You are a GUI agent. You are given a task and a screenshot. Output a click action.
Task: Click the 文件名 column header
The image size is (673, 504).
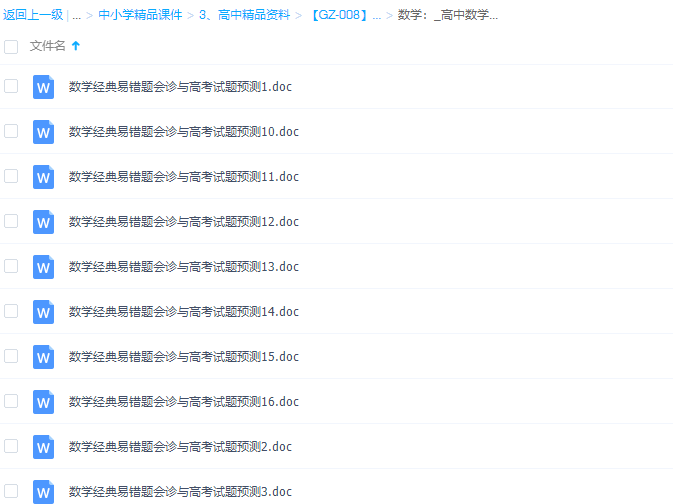[x=47, y=46]
